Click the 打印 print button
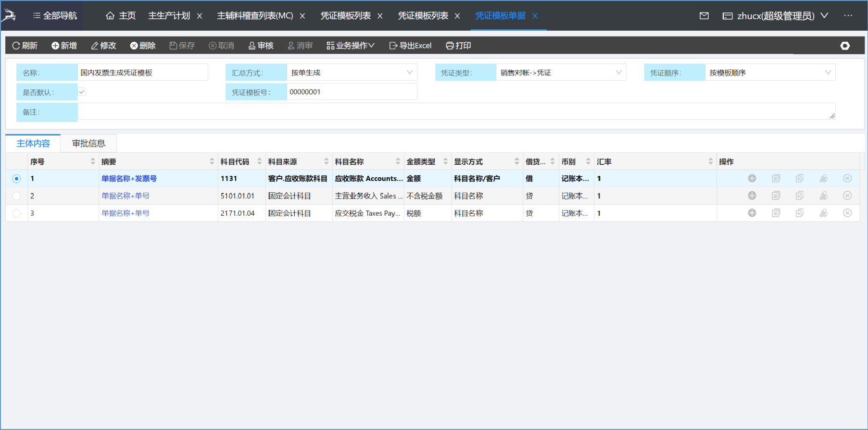 tap(458, 46)
